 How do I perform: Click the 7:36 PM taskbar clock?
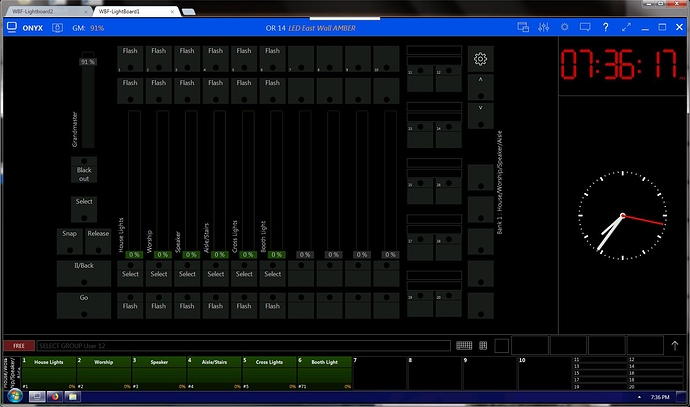pyautogui.click(x=660, y=397)
